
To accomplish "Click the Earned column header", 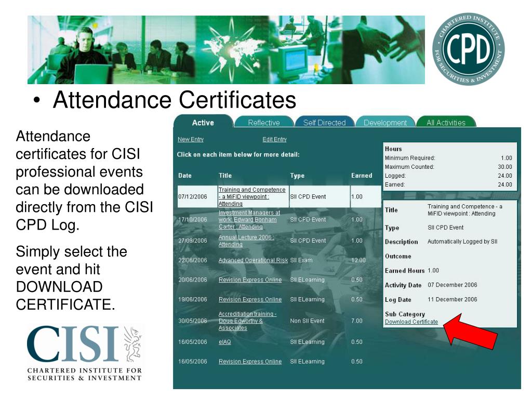I will pyautogui.click(x=362, y=176).
